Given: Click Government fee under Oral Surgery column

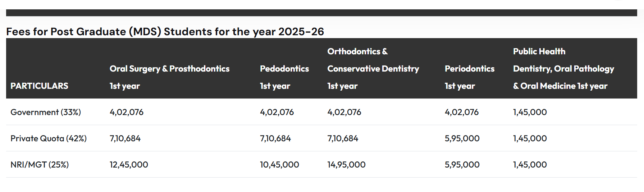Looking at the screenshot, I should 127,112.
